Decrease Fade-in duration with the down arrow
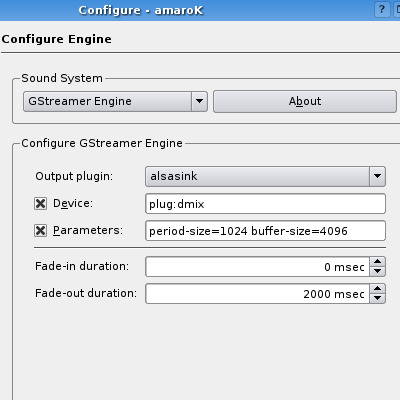The height and width of the screenshot is (400, 400). [377, 271]
